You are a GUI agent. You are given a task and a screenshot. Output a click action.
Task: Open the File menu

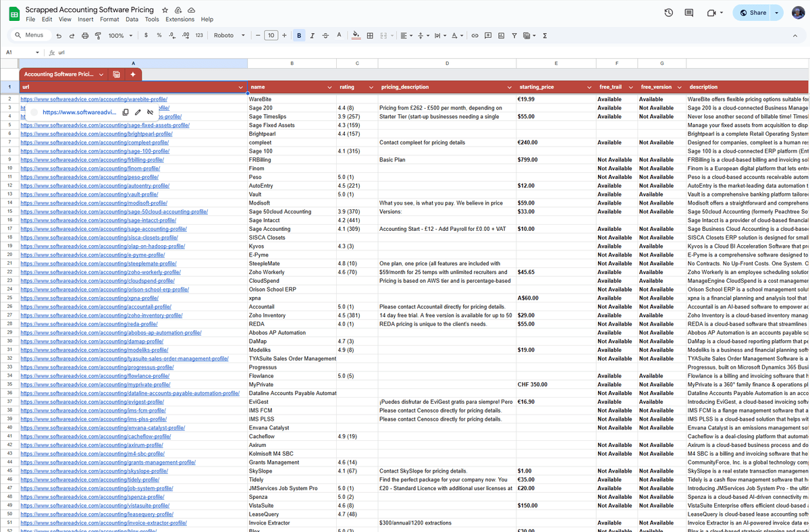30,20
